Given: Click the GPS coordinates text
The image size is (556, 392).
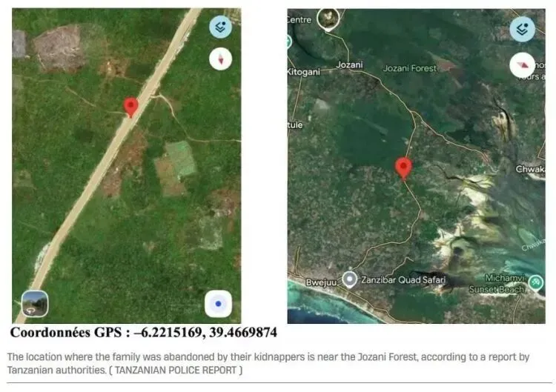Looking at the screenshot, I should click(x=144, y=332).
